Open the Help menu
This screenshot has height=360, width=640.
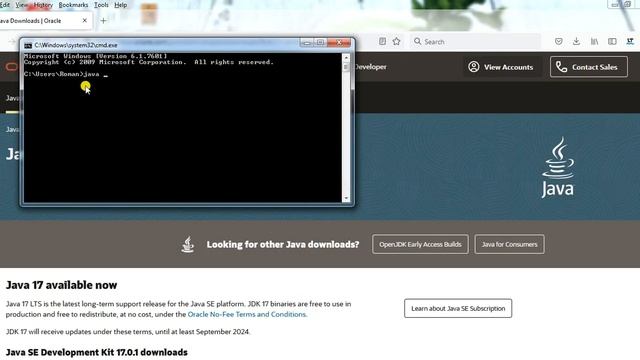click(120, 5)
